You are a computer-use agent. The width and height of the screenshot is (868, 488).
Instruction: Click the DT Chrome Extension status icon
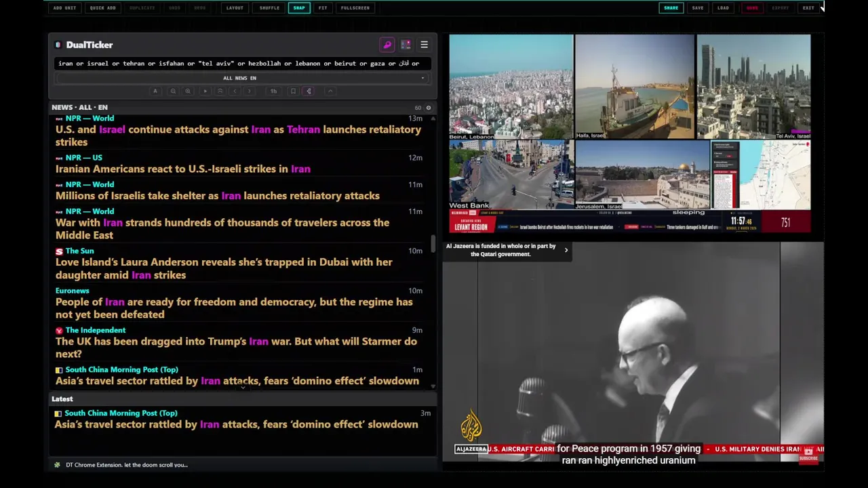point(57,465)
